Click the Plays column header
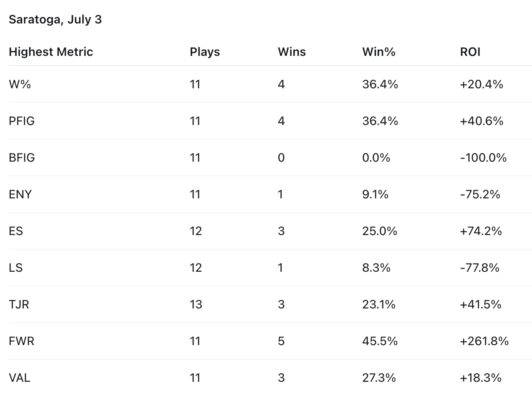Viewport: 532px width, 401px height. point(205,52)
